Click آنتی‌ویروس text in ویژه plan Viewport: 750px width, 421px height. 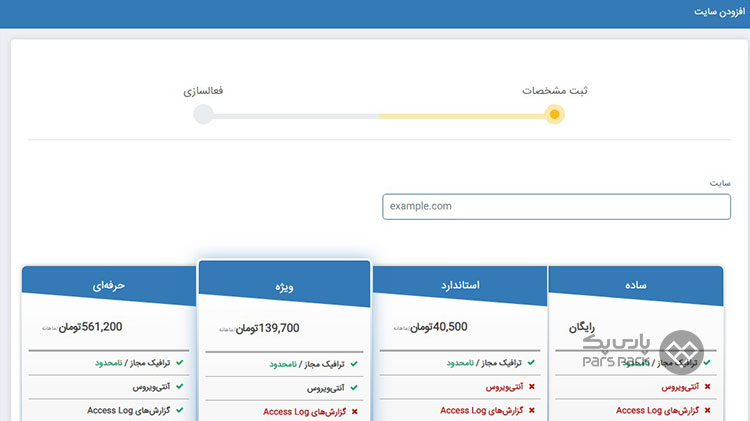click(x=326, y=388)
